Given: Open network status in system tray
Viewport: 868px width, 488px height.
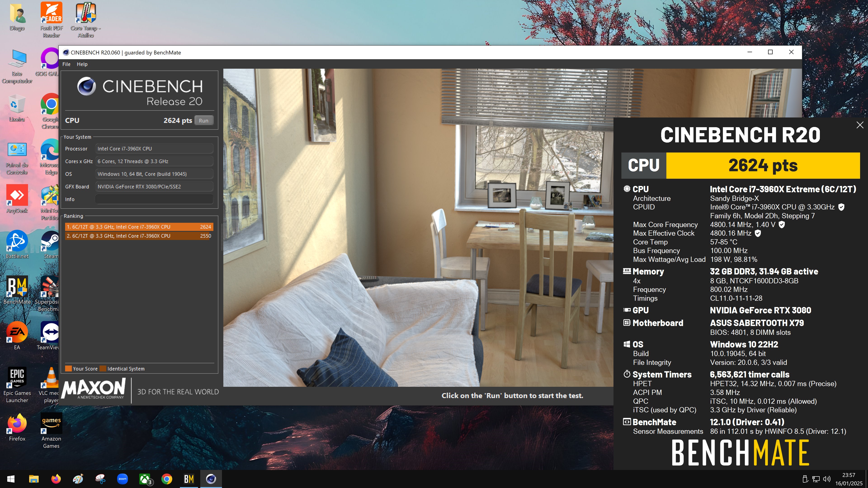Looking at the screenshot, I should coord(816,479).
